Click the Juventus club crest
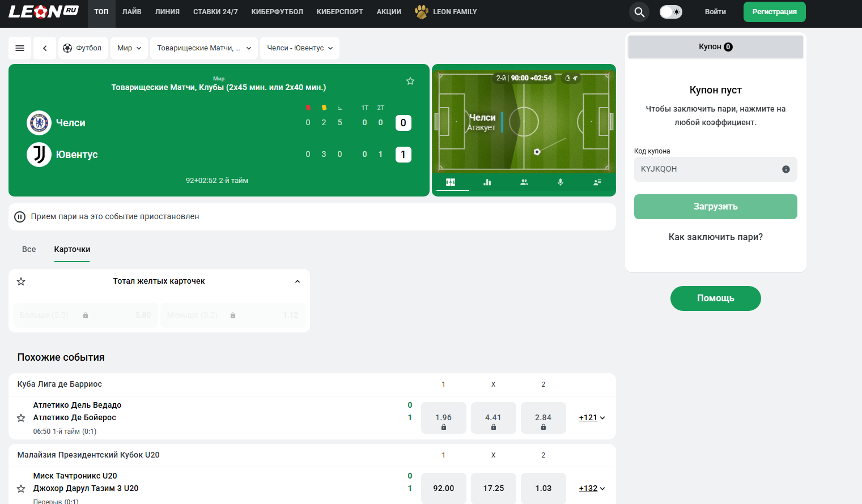 coord(39,155)
